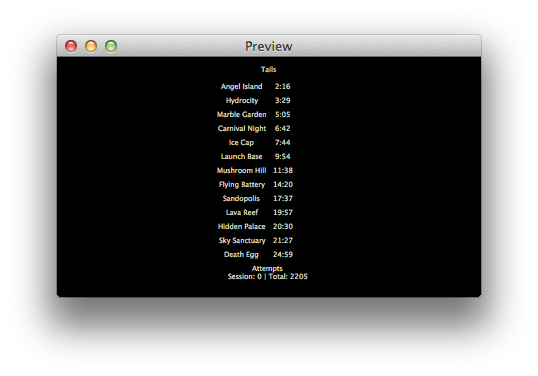Select the Sandopolis split row
The image size is (538, 376).
tap(258, 199)
